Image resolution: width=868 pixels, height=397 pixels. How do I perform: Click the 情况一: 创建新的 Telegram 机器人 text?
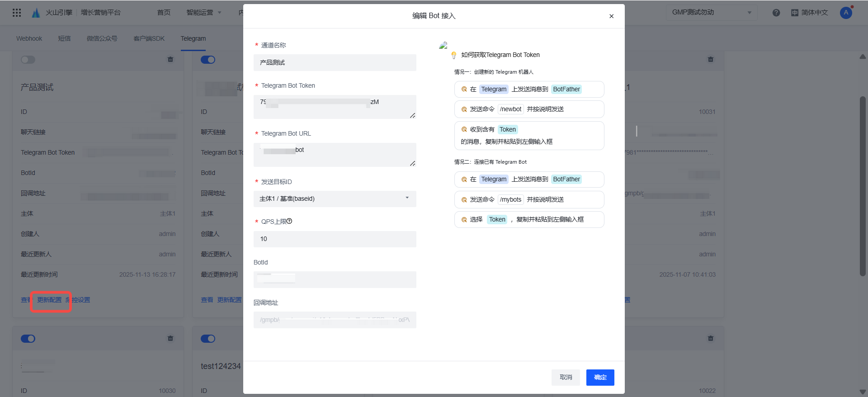[x=494, y=72]
